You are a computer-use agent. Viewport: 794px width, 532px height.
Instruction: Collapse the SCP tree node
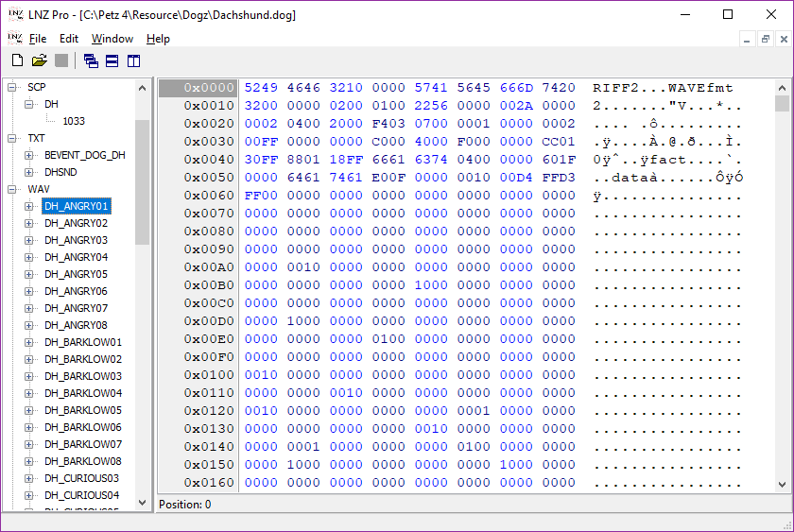click(12, 87)
